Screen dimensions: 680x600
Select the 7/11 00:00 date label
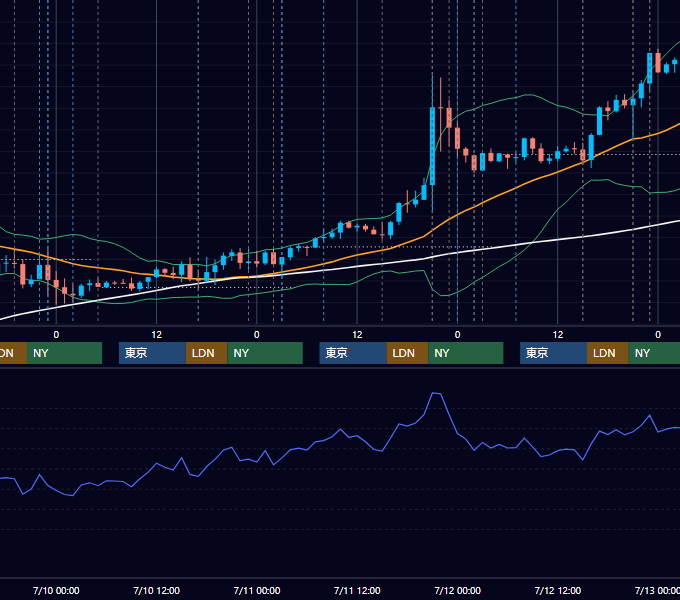257,590
